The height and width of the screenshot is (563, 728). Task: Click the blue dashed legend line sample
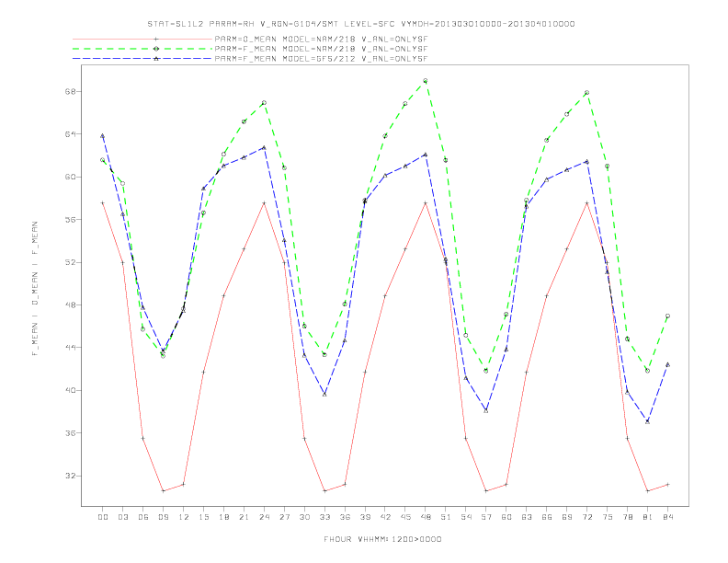tap(142, 59)
